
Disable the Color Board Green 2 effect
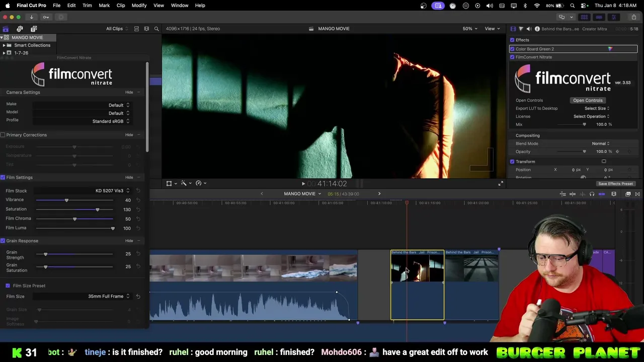512,49
